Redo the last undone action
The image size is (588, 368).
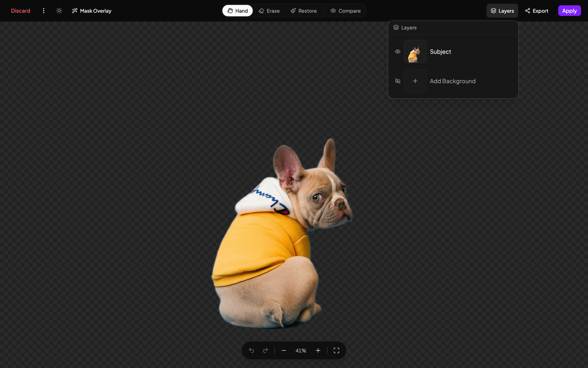[265, 350]
